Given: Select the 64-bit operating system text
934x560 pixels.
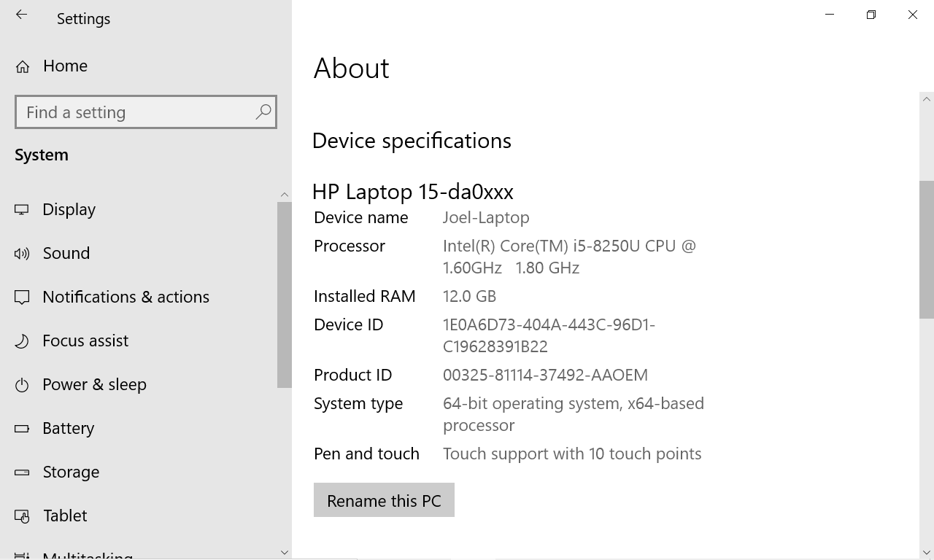Looking at the screenshot, I should coord(574,414).
